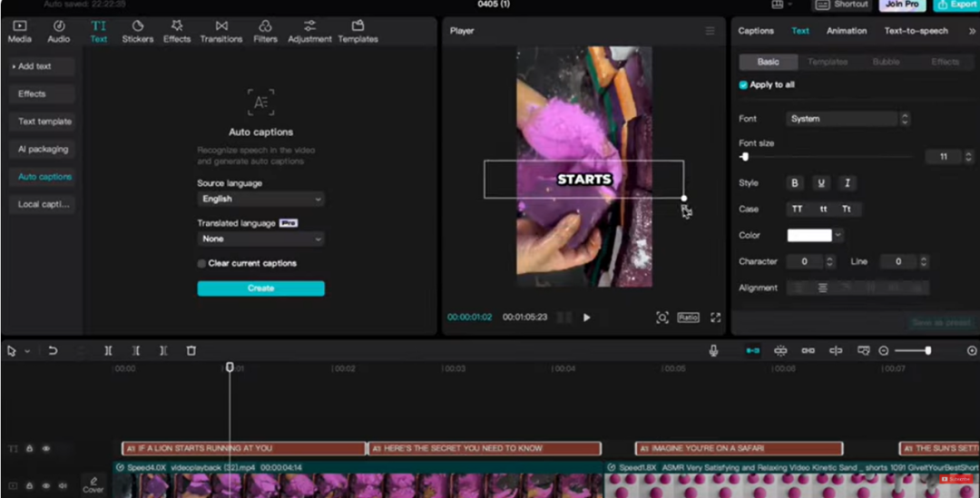The height and width of the screenshot is (498, 980).
Task: Click the undo arrow in timeline toolbar
Action: [x=53, y=351]
